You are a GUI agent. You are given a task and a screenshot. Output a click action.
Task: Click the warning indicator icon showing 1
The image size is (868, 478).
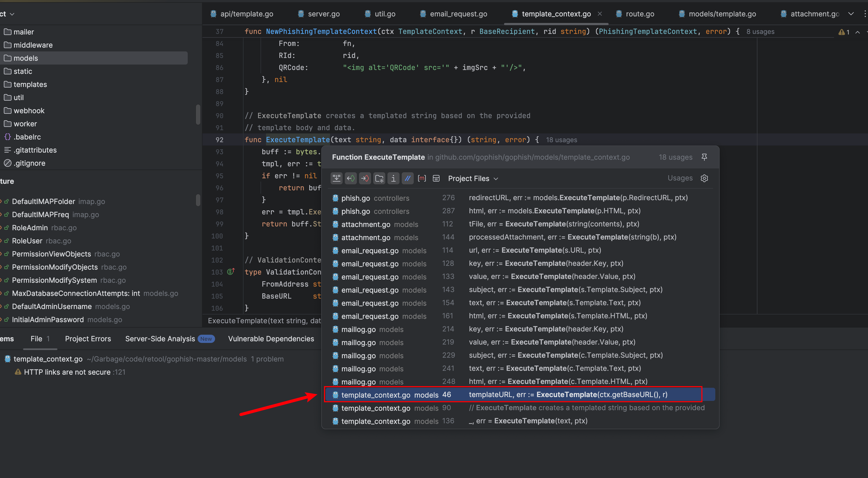click(844, 32)
